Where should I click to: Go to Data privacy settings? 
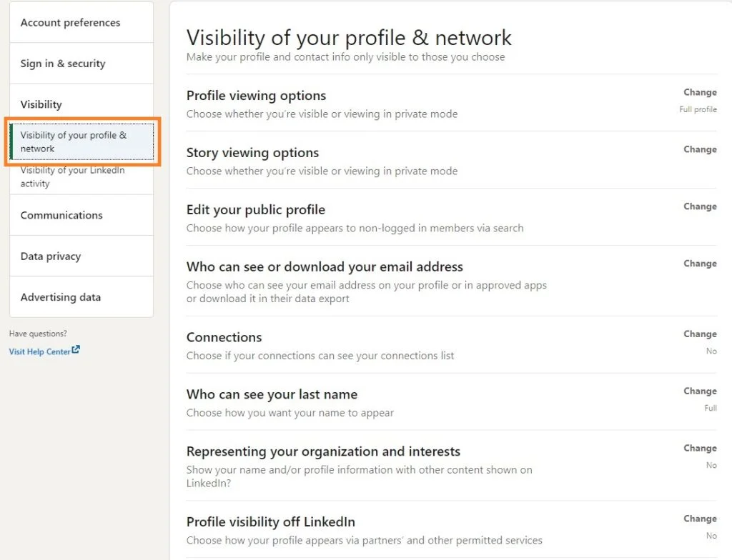click(x=51, y=256)
